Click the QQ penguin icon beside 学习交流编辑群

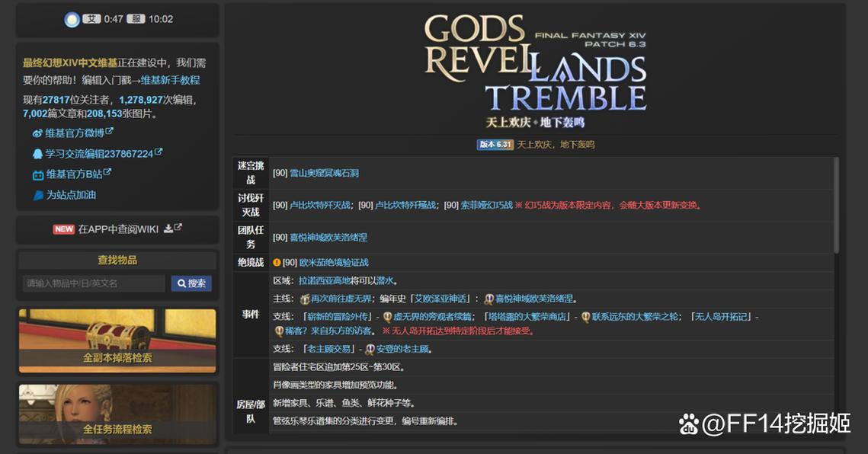[x=37, y=154]
